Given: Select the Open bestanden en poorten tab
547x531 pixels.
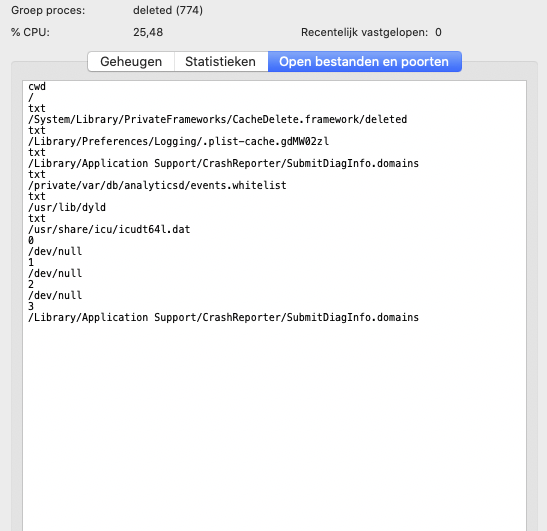Looking at the screenshot, I should pos(365,61).
